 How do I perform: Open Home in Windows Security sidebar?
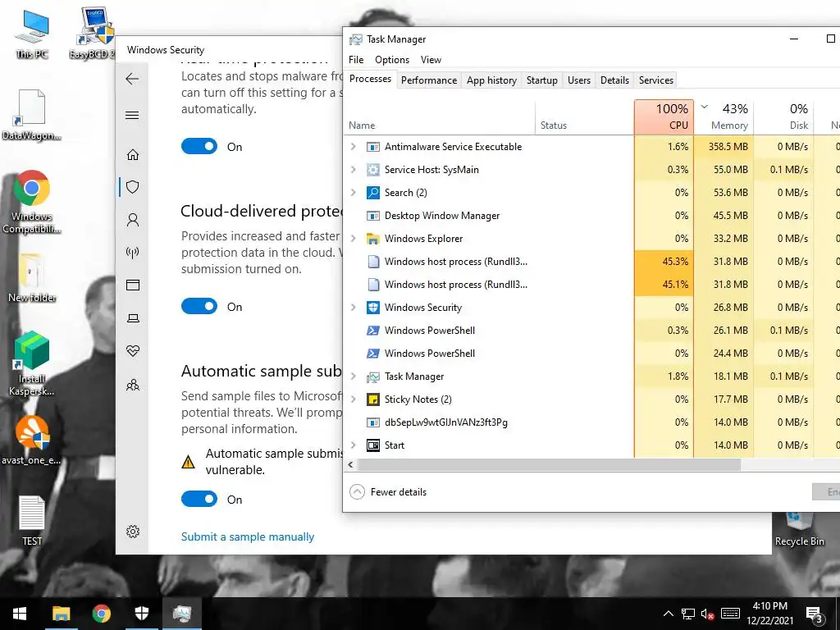coord(133,155)
